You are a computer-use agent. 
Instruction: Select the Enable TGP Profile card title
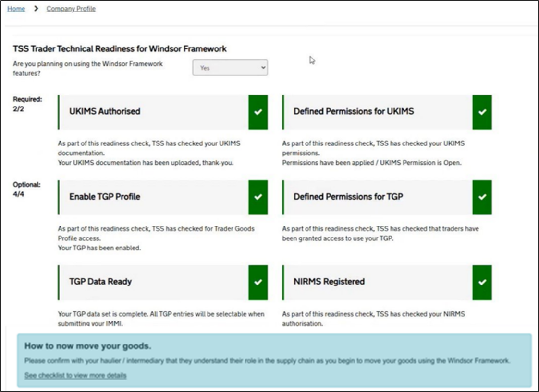point(105,197)
